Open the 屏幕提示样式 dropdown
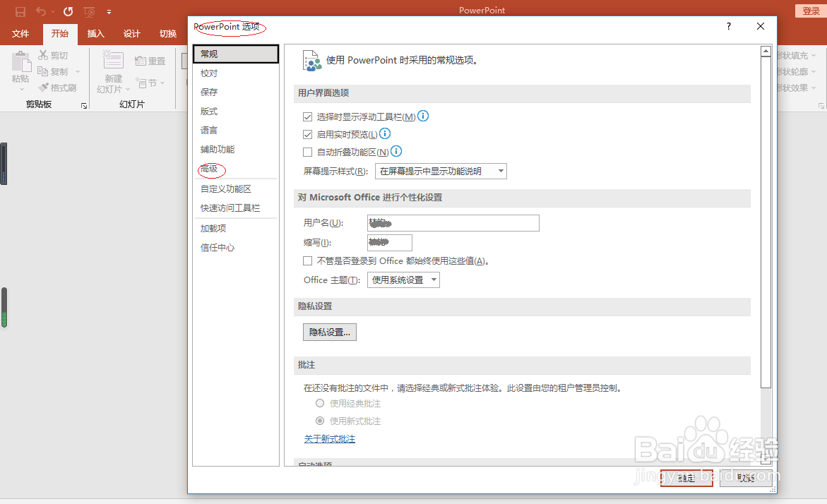 (x=441, y=172)
